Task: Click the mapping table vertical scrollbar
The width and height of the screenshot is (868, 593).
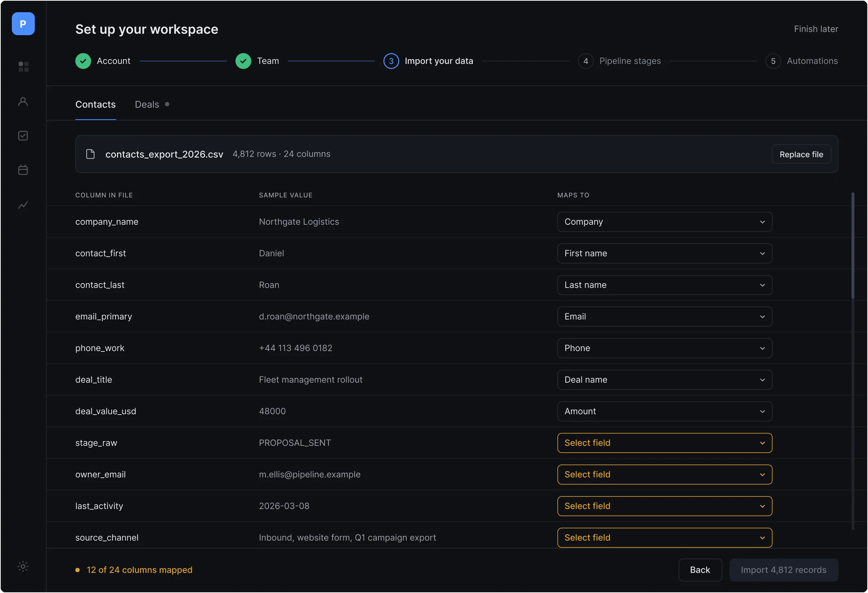Action: (x=853, y=246)
